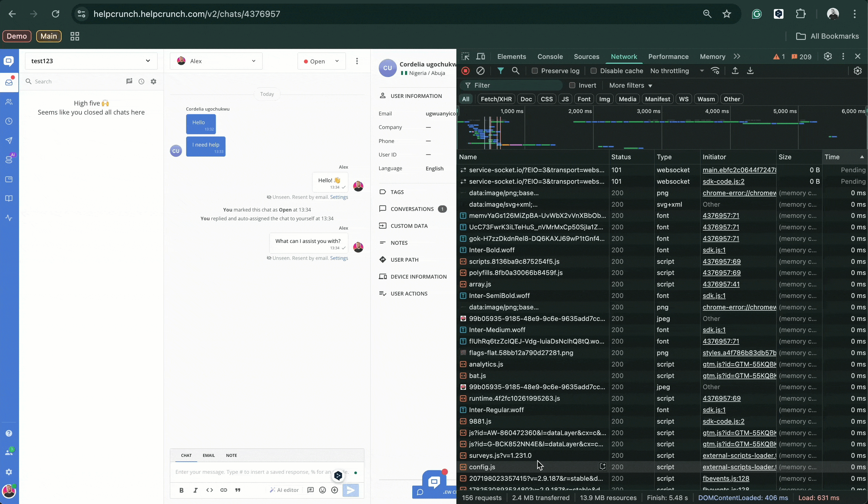Click the clear network log icon
The height and width of the screenshot is (504, 868).
click(480, 71)
